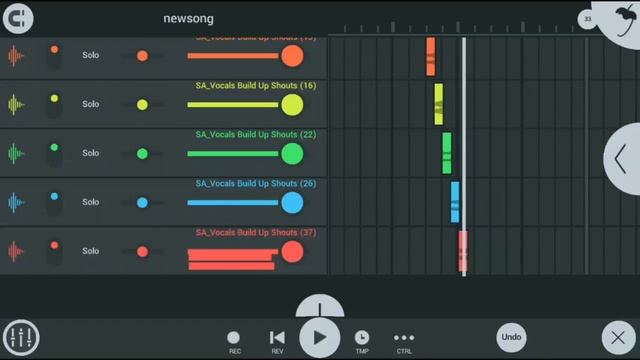Solo the Shouts (16) yellow track

click(91, 104)
